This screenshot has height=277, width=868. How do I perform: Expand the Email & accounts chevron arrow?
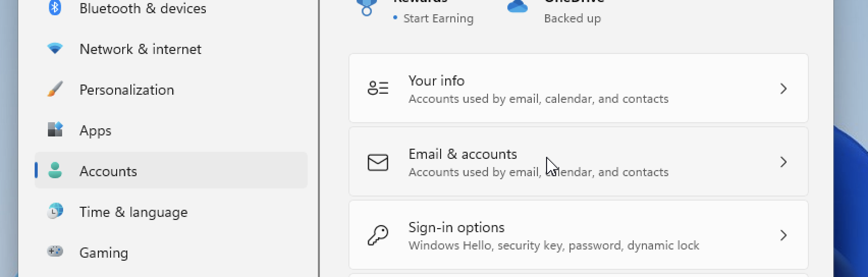point(783,162)
